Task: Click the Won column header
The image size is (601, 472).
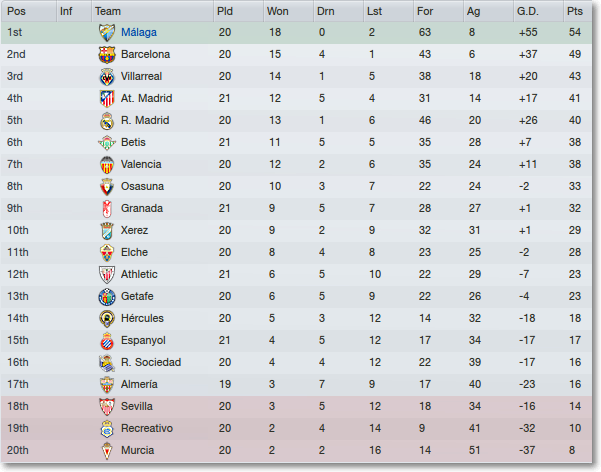Action: click(x=278, y=11)
